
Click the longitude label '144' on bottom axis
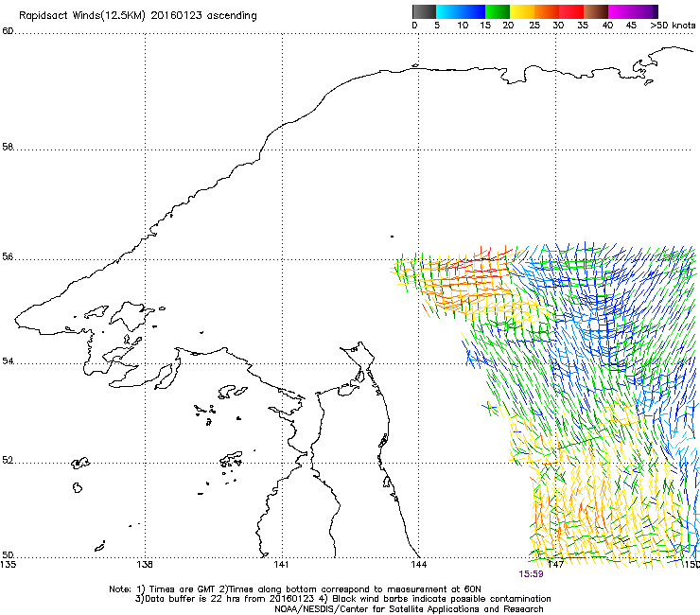[x=419, y=564]
